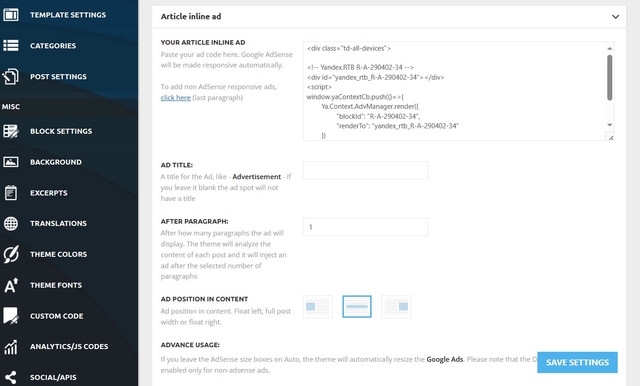Open Excerpts settings
This screenshot has height=386, width=640.
(x=49, y=193)
